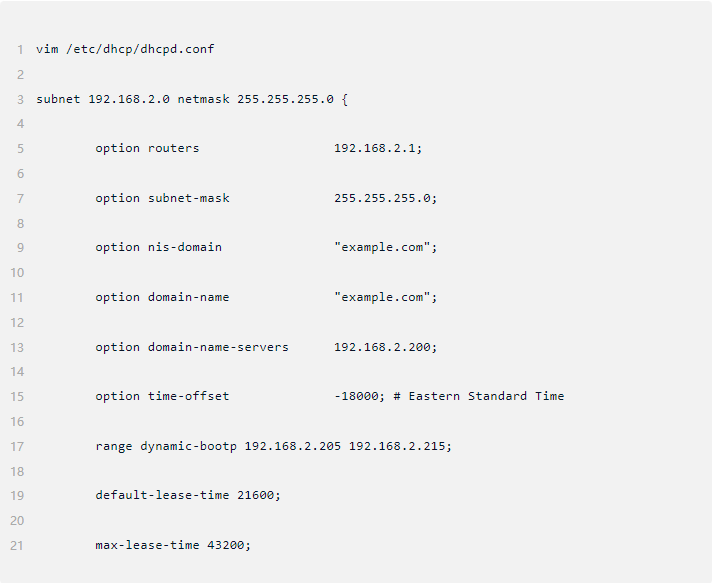Select the option subnet-mask text
Screen dimensions: 712x583
pyautogui.click(x=162, y=198)
